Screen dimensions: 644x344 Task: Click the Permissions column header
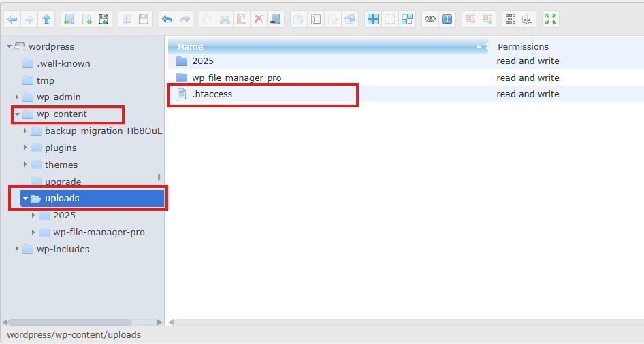coord(523,47)
